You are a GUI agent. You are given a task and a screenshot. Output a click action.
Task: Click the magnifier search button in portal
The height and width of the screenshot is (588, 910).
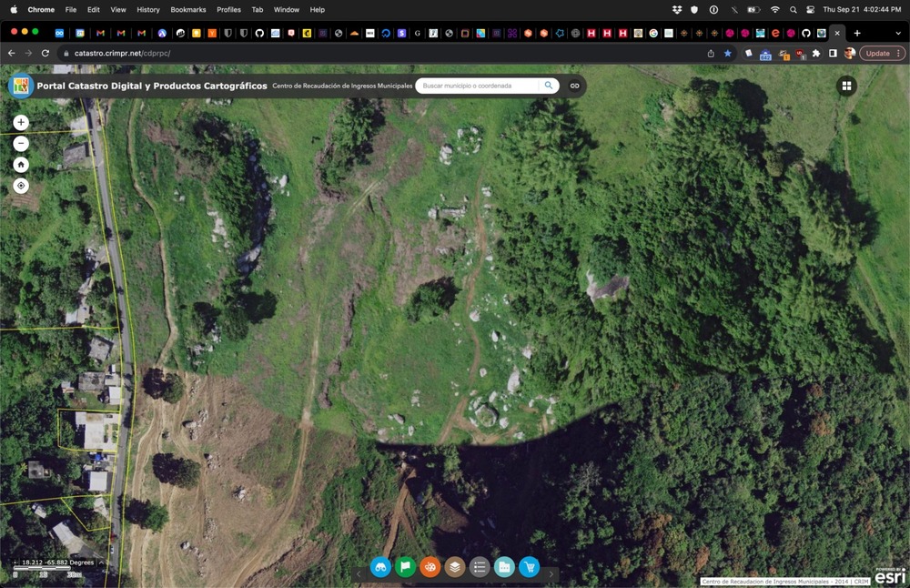[549, 86]
